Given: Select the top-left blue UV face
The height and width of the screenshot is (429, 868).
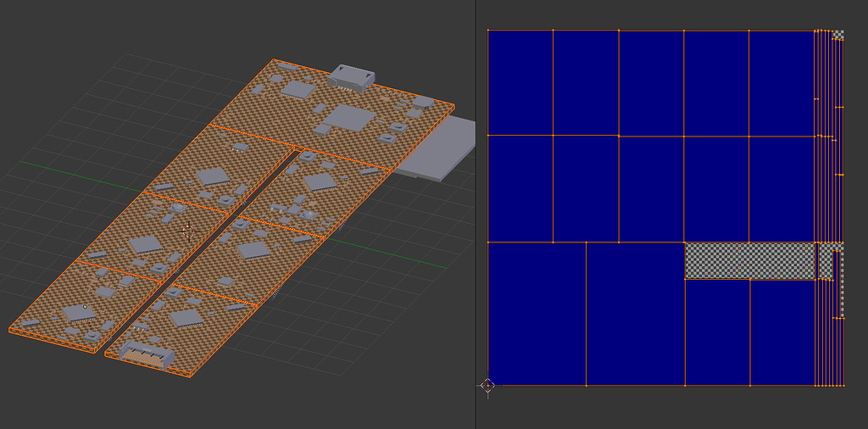Looking at the screenshot, I should [520, 82].
